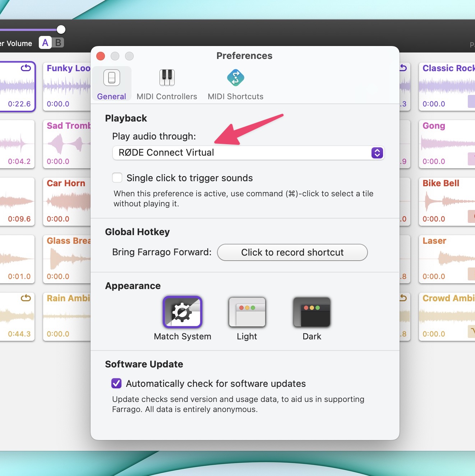Click the master volume slider knob
Viewport: 475px width, 476px height.
(x=61, y=29)
